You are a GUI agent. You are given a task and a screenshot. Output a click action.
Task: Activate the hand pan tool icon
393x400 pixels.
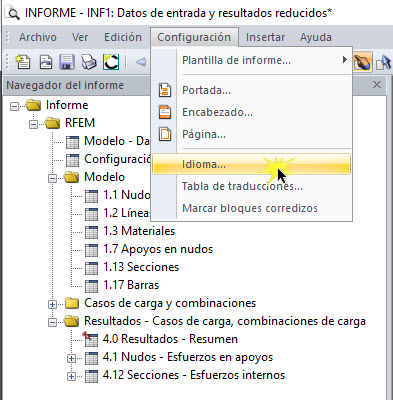coord(362,62)
